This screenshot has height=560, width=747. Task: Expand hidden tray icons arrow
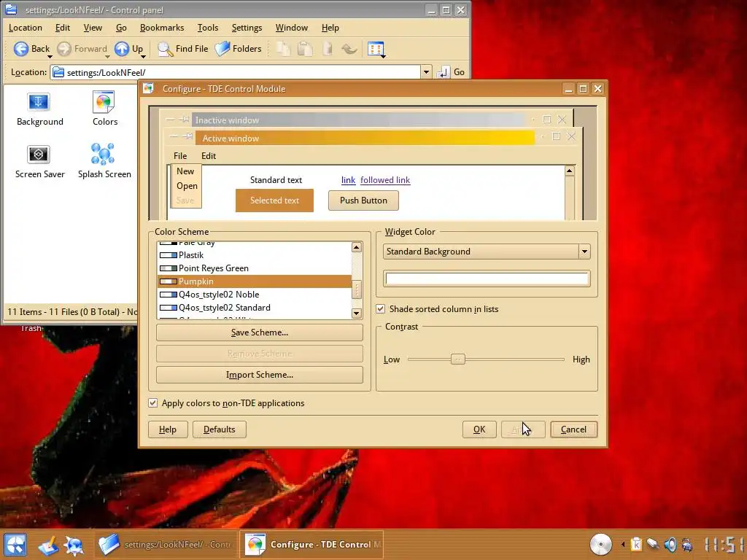(x=622, y=544)
